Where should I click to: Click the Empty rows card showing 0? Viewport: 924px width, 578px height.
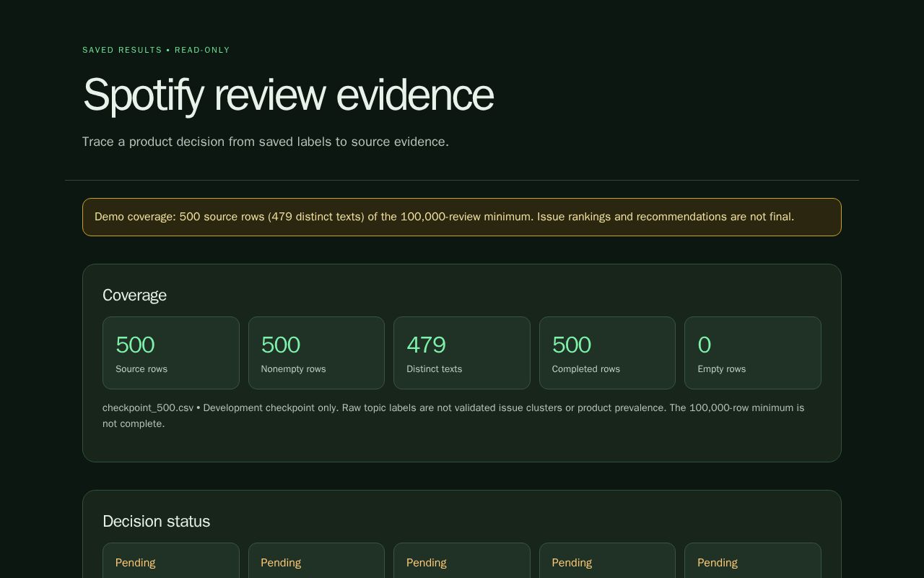pyautogui.click(x=753, y=353)
